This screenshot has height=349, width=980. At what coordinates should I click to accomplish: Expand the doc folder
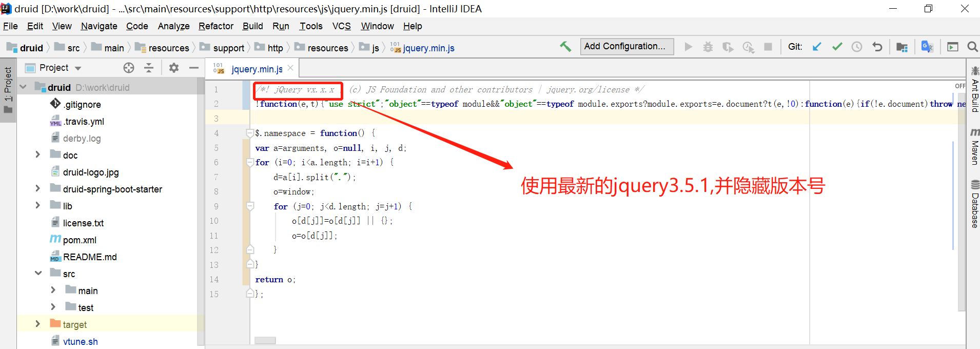(37, 154)
